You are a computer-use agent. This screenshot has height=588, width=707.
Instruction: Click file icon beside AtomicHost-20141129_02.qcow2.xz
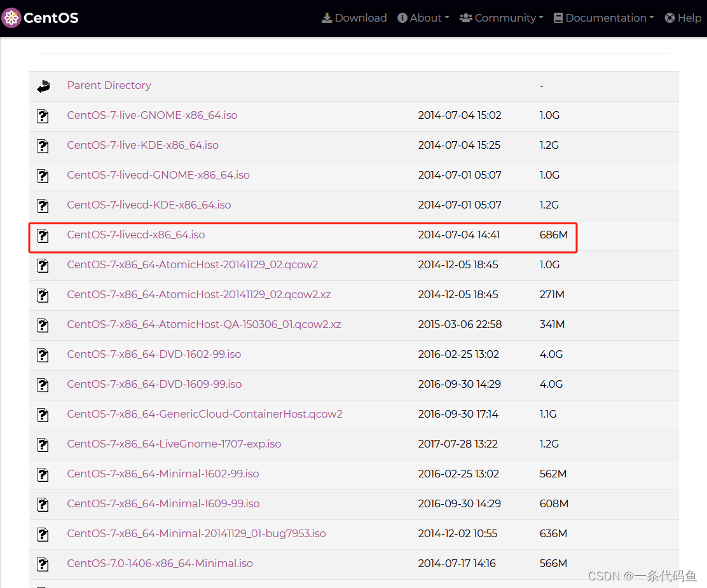tap(43, 296)
